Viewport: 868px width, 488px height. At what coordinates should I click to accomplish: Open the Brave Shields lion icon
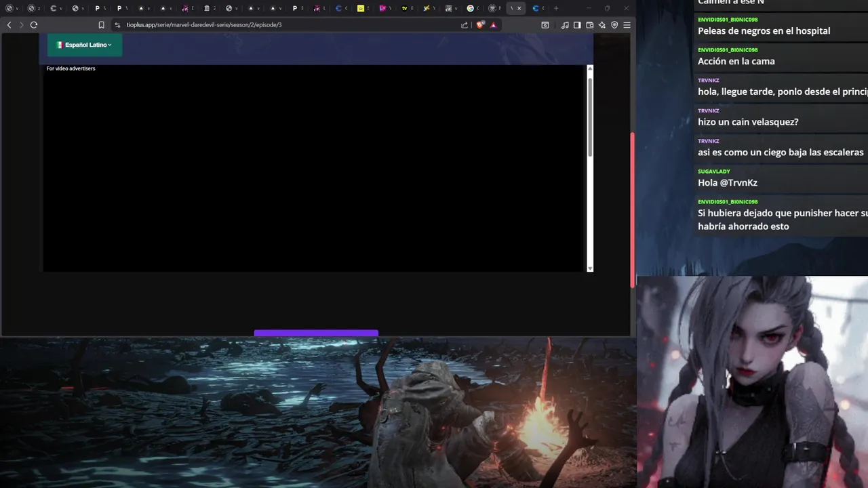pyautogui.click(x=480, y=25)
